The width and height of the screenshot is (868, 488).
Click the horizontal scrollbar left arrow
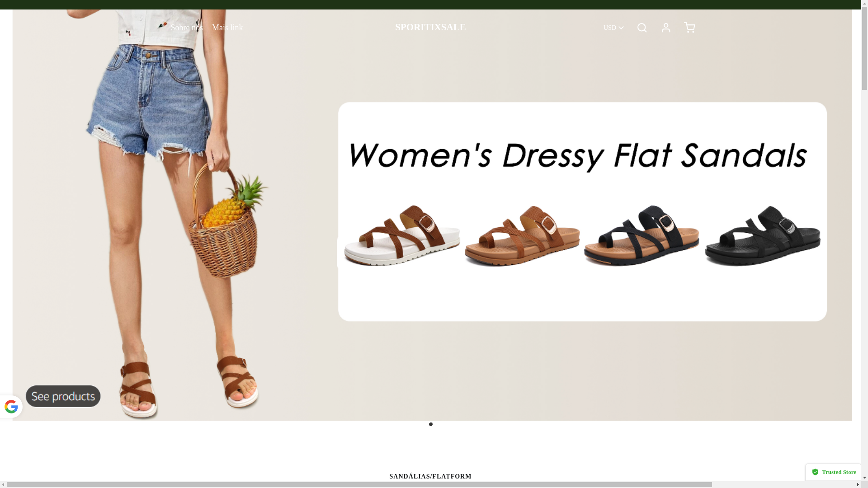pos(3,485)
